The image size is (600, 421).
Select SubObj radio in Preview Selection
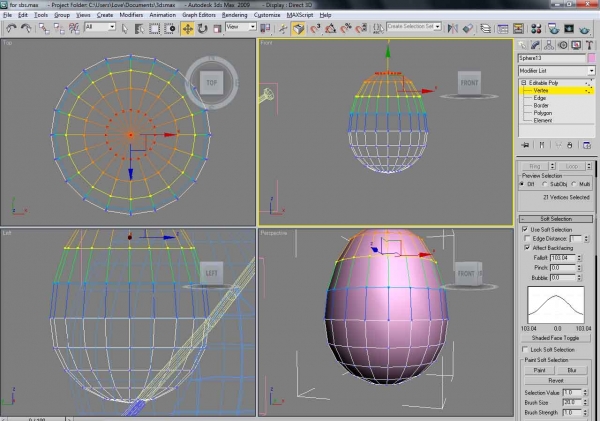point(545,184)
